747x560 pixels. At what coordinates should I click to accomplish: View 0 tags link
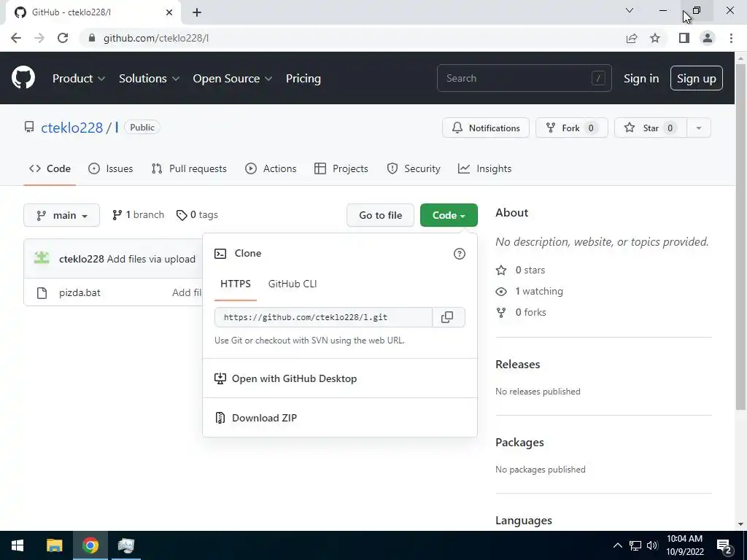[x=197, y=215]
